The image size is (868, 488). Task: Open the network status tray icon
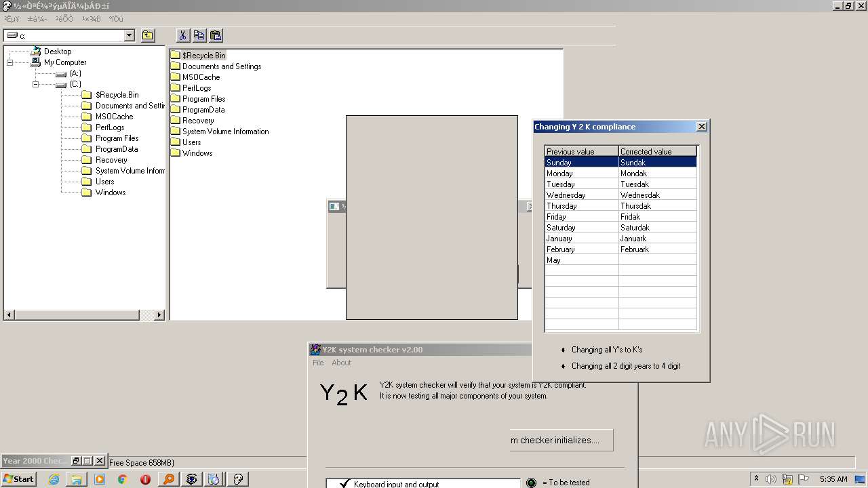tap(787, 479)
